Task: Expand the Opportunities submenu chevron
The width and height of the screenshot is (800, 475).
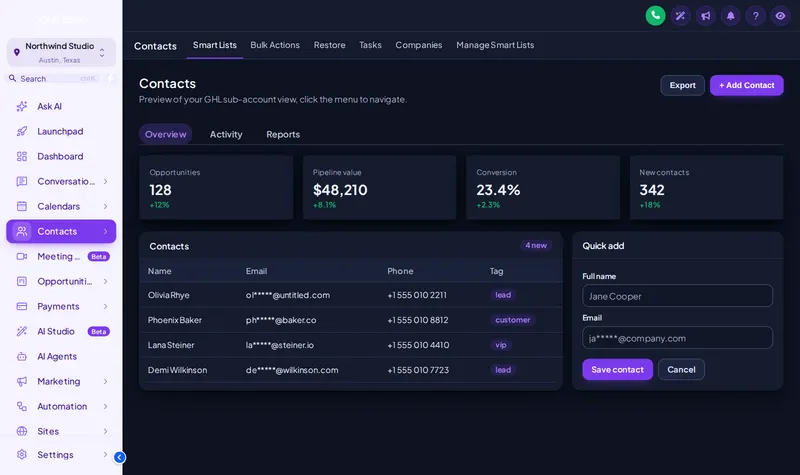Action: [105, 281]
